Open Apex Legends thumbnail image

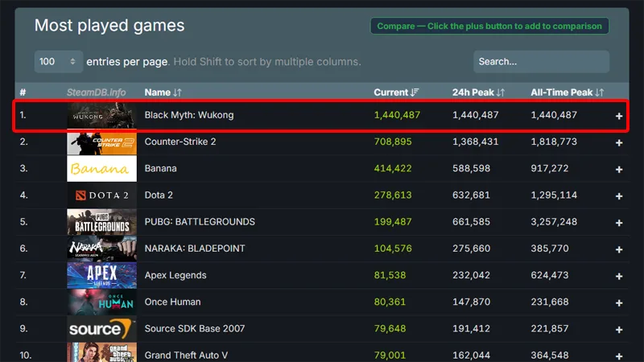[102, 275]
